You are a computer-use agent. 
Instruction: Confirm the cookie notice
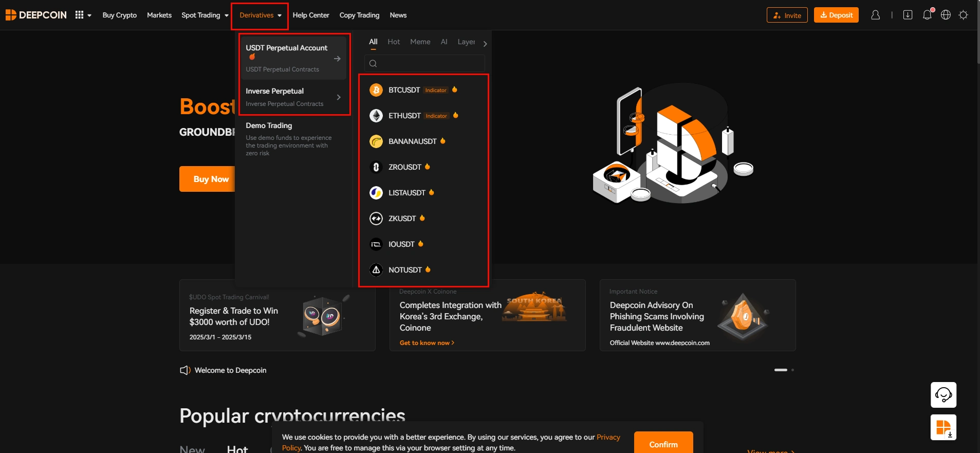(x=663, y=444)
